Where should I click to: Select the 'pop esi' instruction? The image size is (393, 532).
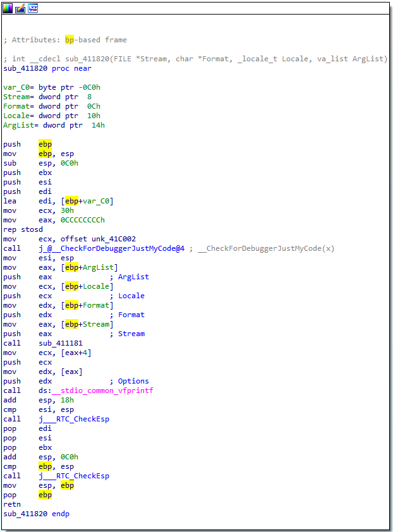(28, 438)
